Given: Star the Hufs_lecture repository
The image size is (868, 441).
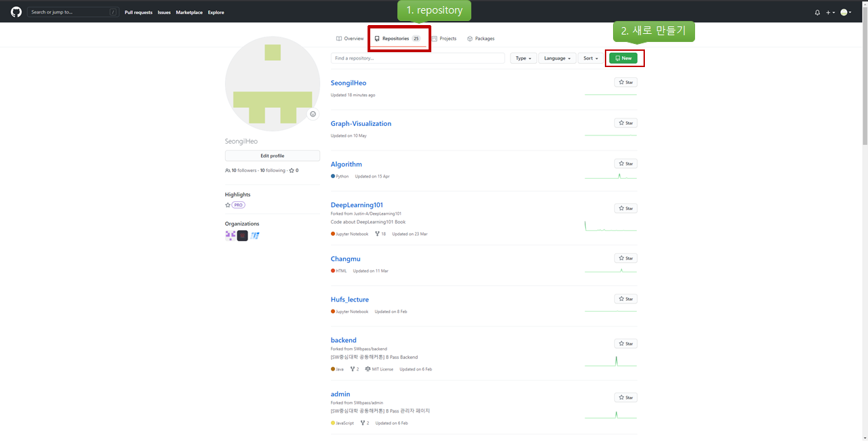Looking at the screenshot, I should [626, 299].
